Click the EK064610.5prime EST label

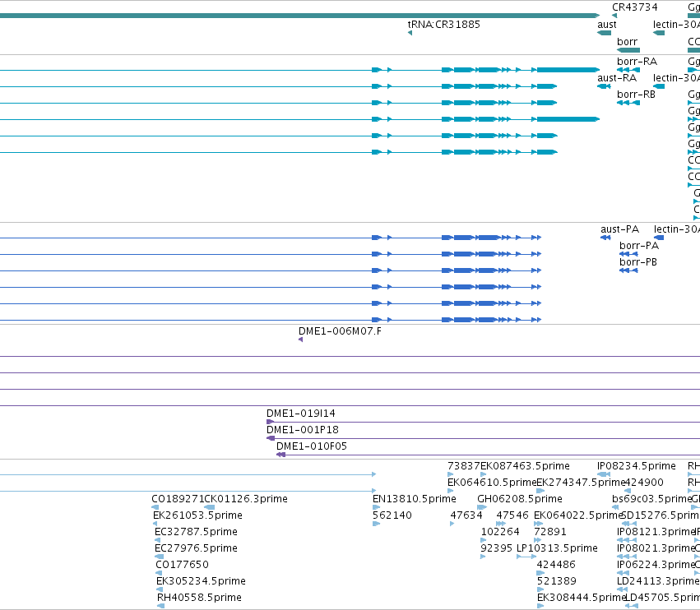[x=492, y=483]
